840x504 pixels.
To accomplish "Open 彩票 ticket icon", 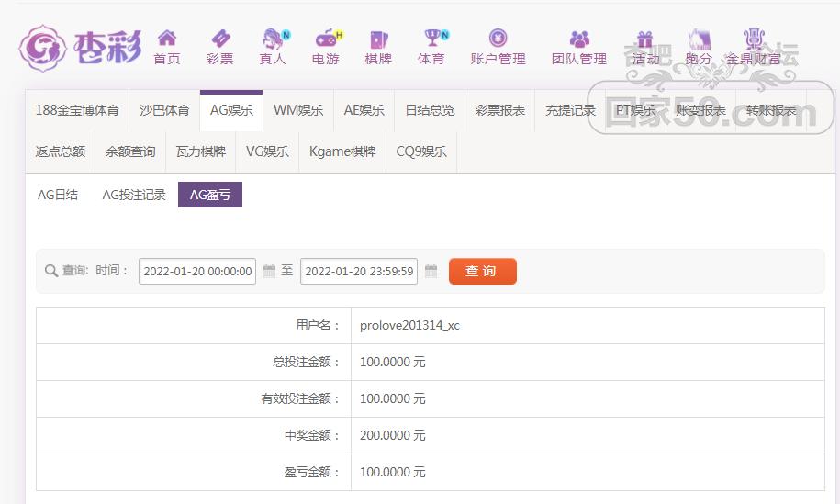I will [220, 38].
